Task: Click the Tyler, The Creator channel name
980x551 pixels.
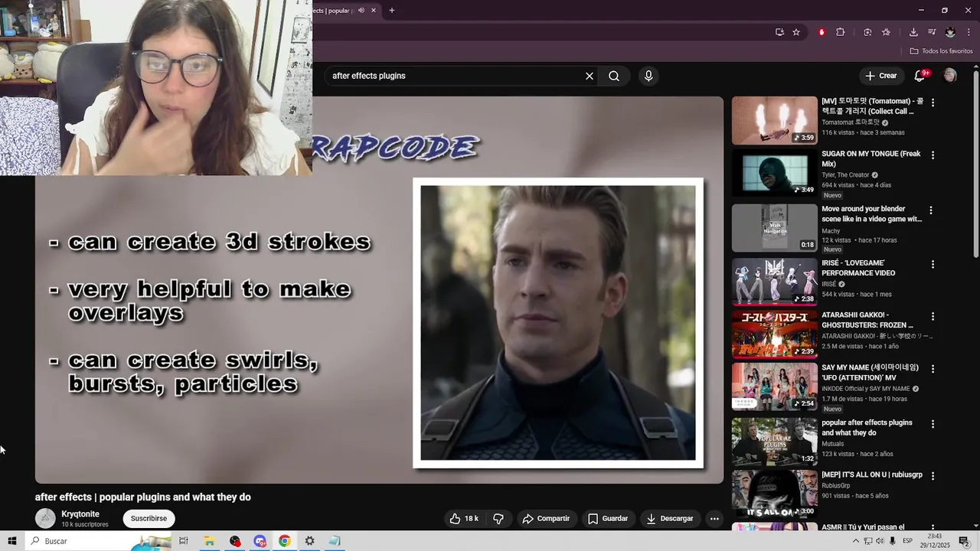Action: tap(845, 174)
